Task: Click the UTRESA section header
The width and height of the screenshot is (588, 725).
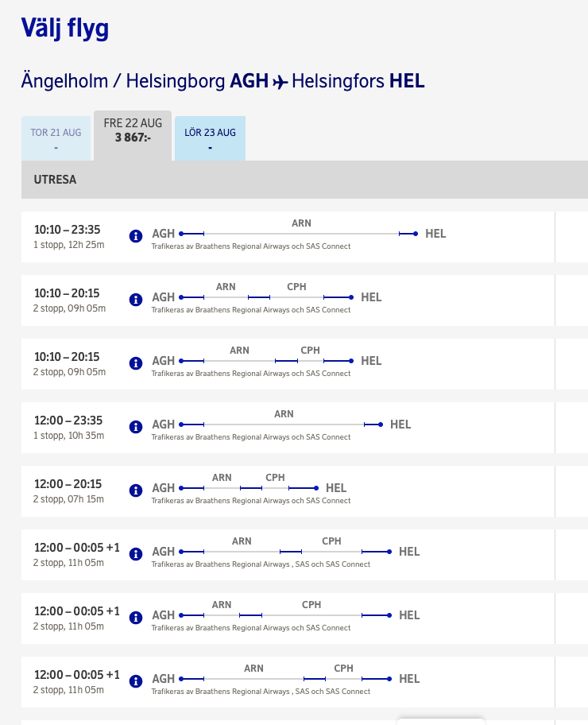Action: [x=55, y=180]
